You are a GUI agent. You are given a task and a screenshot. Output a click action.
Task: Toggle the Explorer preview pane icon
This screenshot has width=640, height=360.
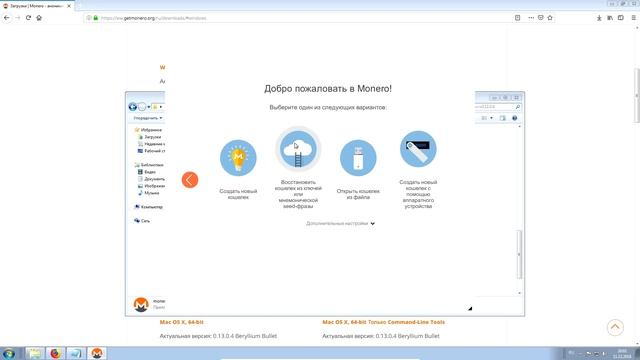502,118
